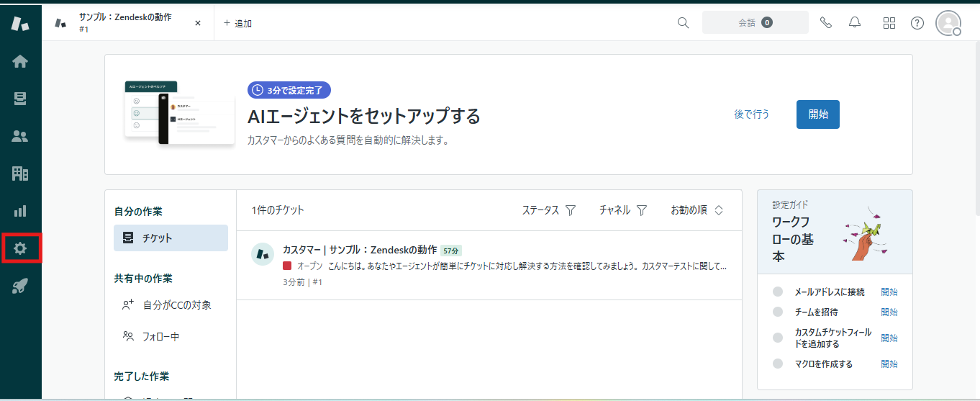Toggle circle for マクロを作成する
This screenshot has width=980, height=401.
click(778, 364)
